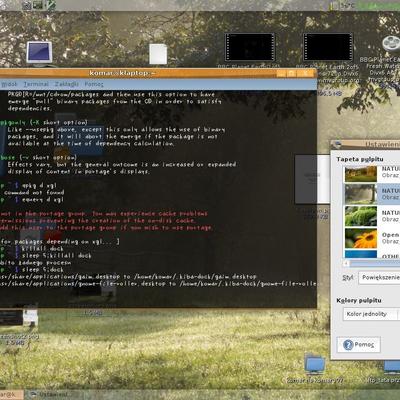Open the Styl dropdown showing Powiększenie
Screen dimensions: 400x400
click(379, 277)
